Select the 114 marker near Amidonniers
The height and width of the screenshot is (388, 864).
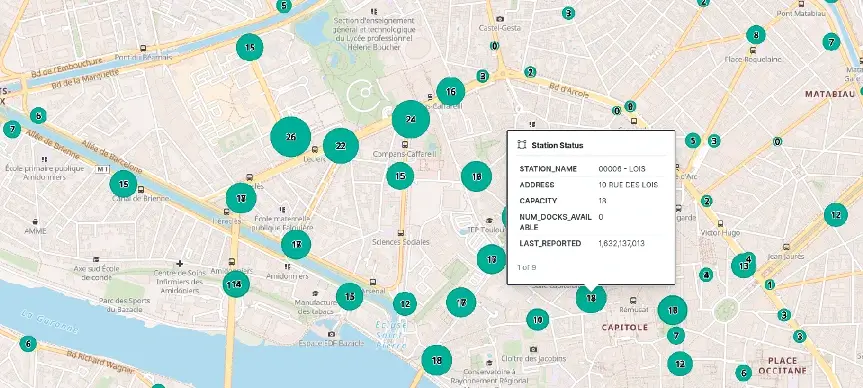tap(236, 284)
